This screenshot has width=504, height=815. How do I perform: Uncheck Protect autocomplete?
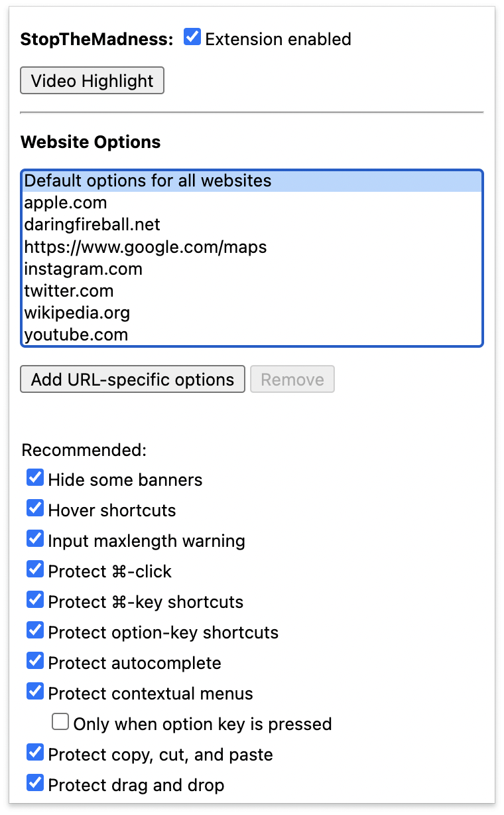35,661
